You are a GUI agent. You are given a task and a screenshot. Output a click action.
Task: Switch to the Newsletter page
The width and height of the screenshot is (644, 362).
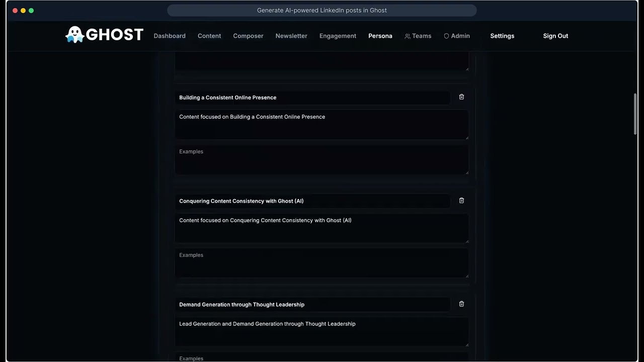[x=291, y=36]
